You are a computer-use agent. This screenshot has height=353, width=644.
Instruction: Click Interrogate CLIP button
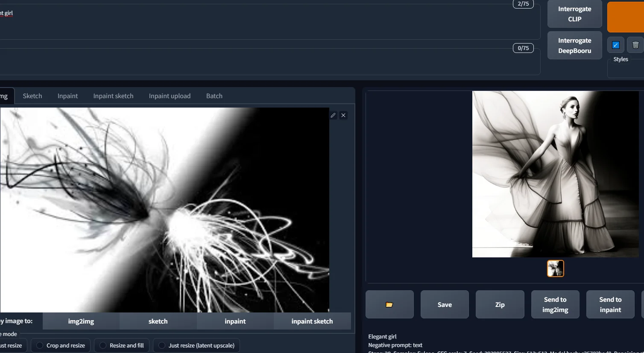click(574, 14)
